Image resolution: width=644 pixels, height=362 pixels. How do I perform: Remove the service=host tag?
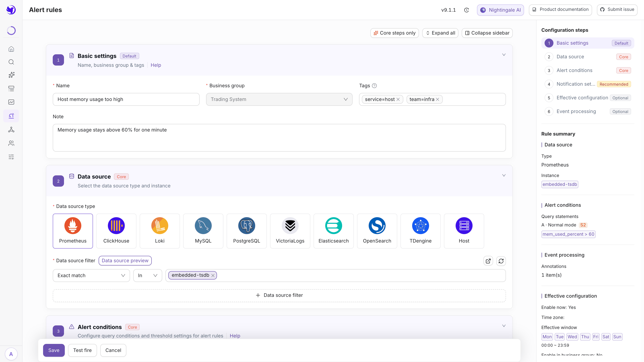(x=398, y=99)
